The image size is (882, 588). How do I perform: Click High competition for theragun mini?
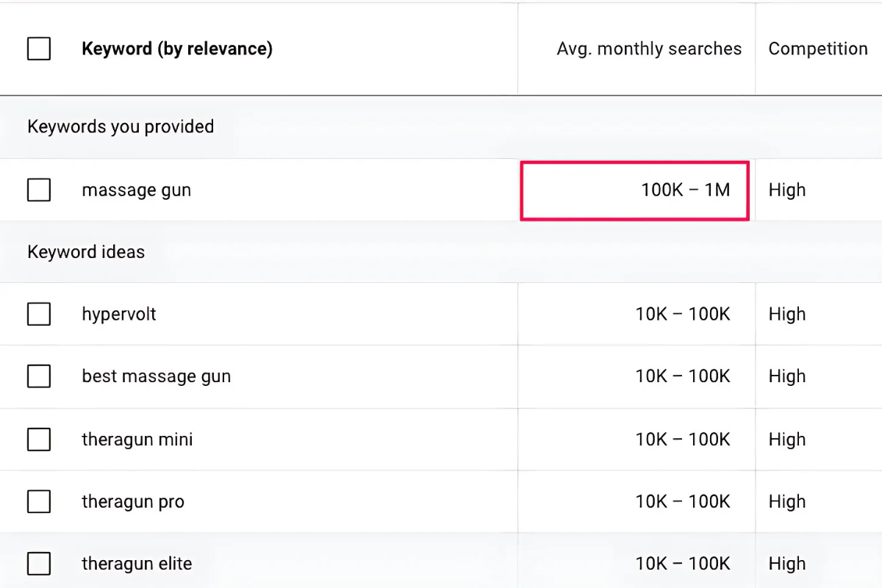click(x=787, y=440)
